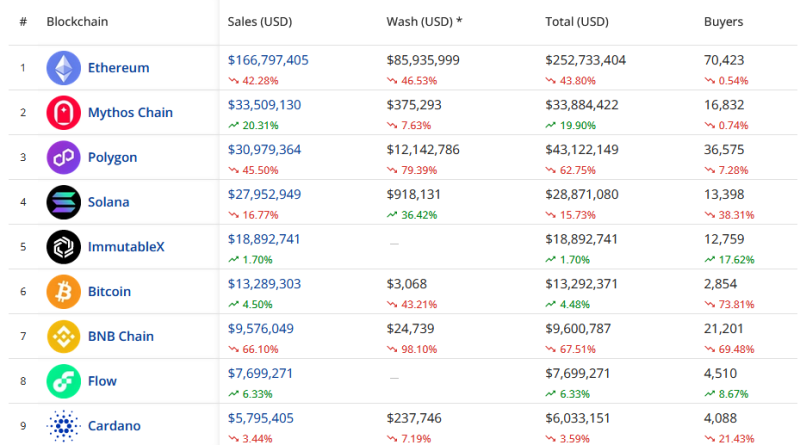Sort by the Sales (USD) column header
The height and width of the screenshot is (445, 800).
point(260,21)
